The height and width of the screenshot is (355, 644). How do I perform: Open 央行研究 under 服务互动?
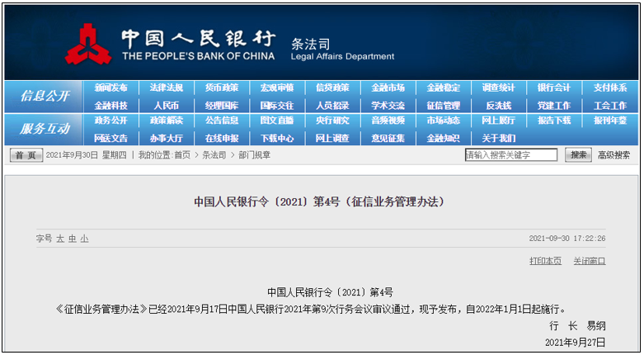[332, 121]
